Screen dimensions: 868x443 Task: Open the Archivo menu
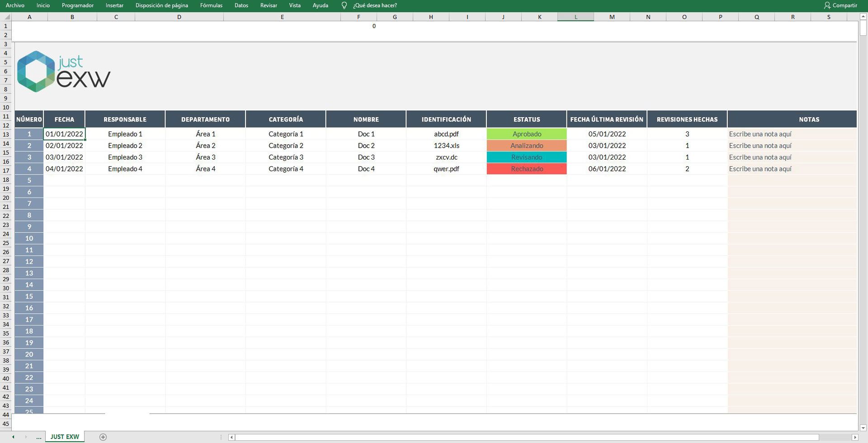[15, 5]
